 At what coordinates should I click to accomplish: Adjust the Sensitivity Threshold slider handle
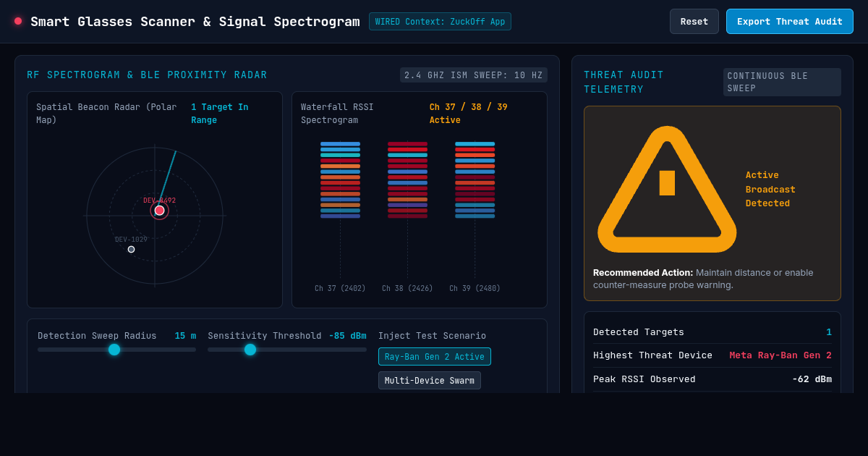click(250, 350)
